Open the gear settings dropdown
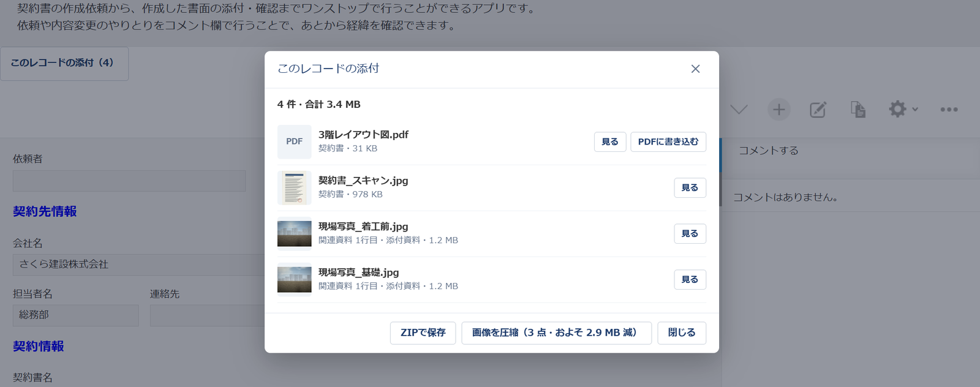The width and height of the screenshot is (980, 387). pos(903,110)
